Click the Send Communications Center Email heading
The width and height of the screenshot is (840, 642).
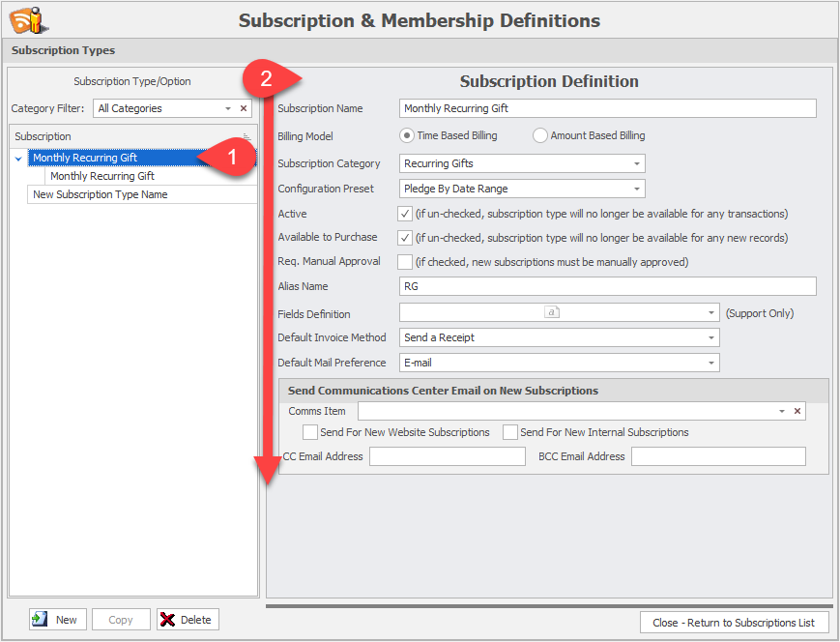(443, 391)
